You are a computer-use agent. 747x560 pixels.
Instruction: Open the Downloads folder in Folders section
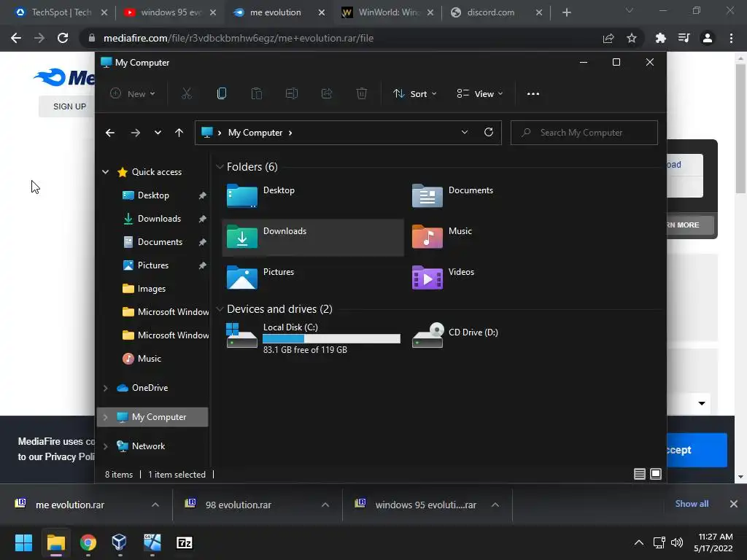click(x=313, y=237)
